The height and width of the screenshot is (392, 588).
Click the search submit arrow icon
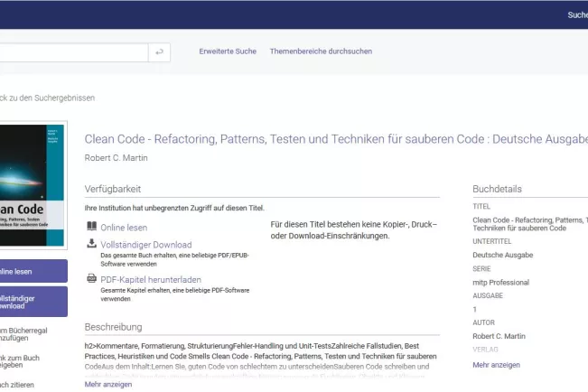[159, 52]
